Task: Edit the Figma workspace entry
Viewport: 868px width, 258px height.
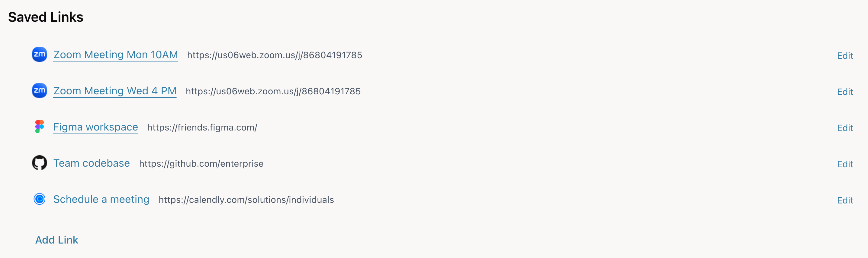Action: (845, 128)
